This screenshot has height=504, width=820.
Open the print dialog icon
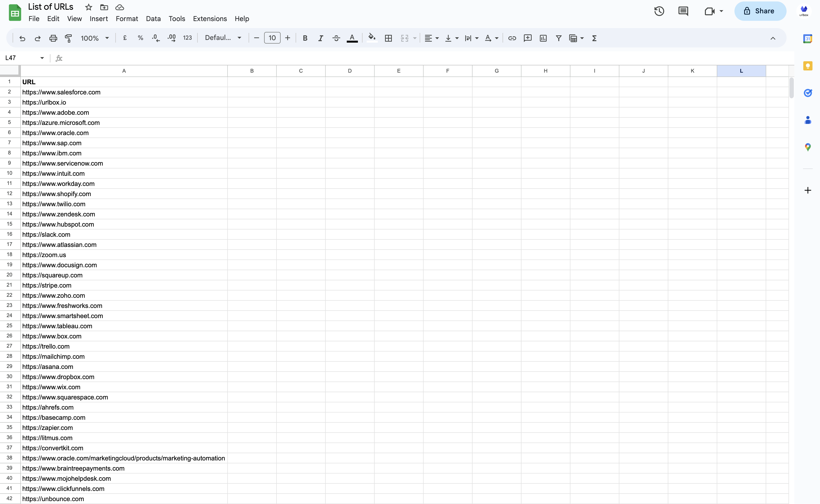coord(53,38)
